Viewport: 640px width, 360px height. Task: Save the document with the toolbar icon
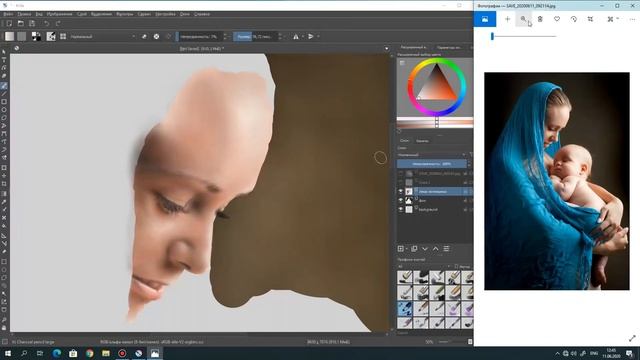(32, 24)
